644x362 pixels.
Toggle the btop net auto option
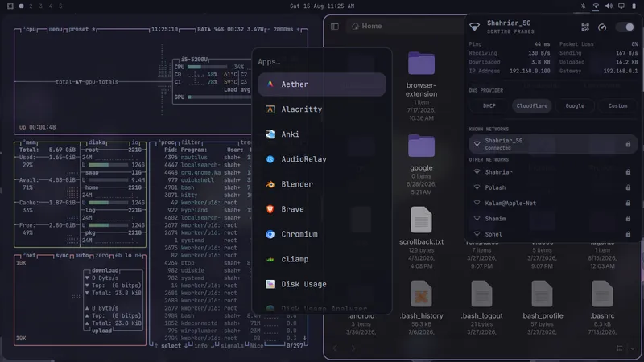[82, 255]
